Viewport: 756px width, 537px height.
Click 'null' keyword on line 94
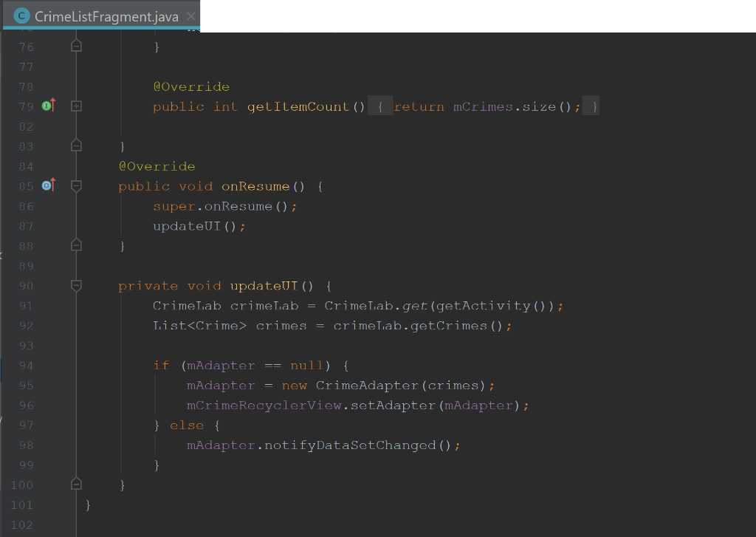pyautogui.click(x=306, y=366)
